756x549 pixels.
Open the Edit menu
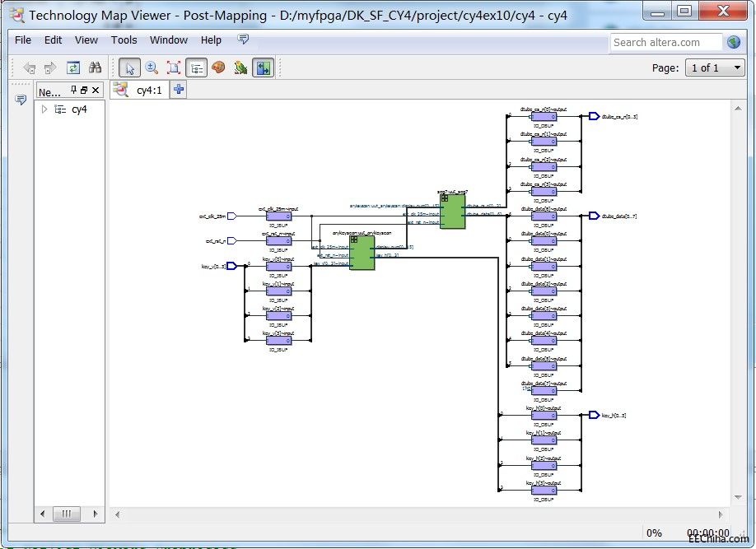pos(53,40)
